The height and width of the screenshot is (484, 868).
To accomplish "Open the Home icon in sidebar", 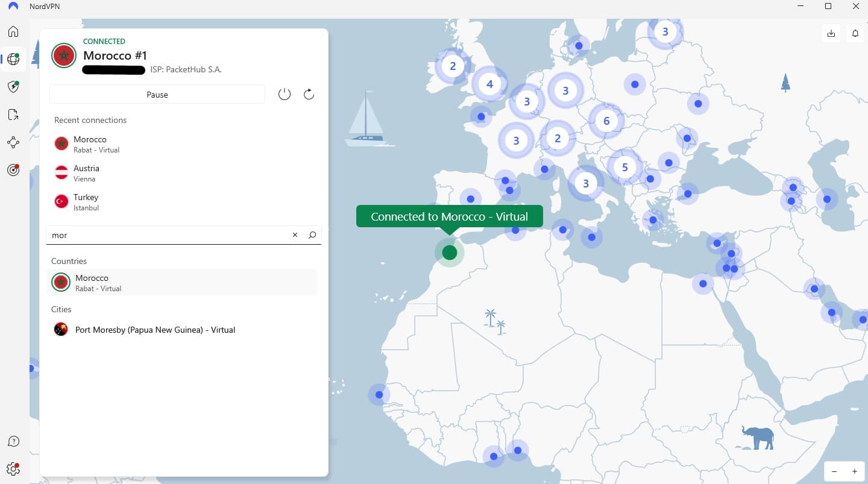I will [13, 31].
